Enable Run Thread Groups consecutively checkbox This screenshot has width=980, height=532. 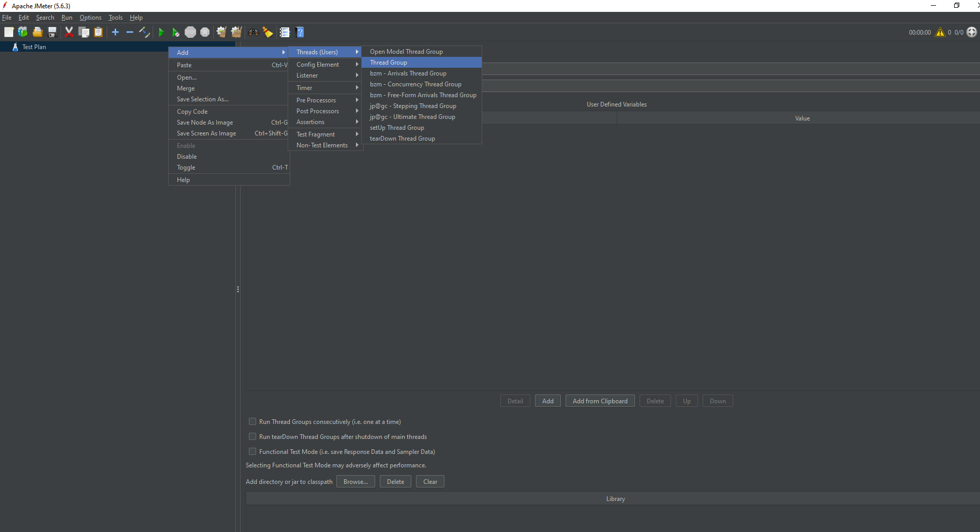[x=253, y=421]
